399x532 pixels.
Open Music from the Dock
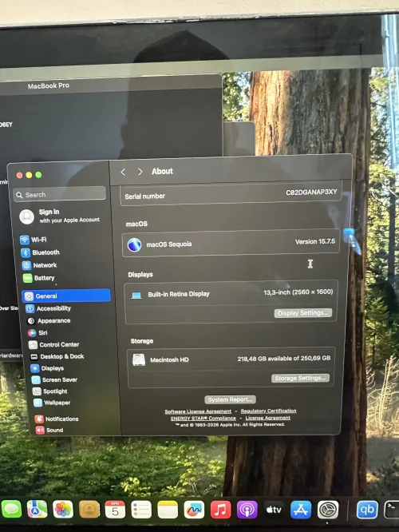tap(220, 510)
